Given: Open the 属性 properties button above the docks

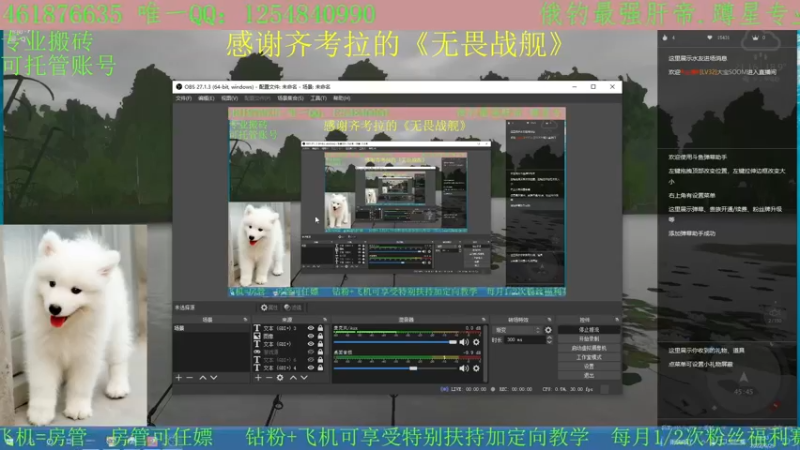Looking at the screenshot, I should [x=269, y=308].
